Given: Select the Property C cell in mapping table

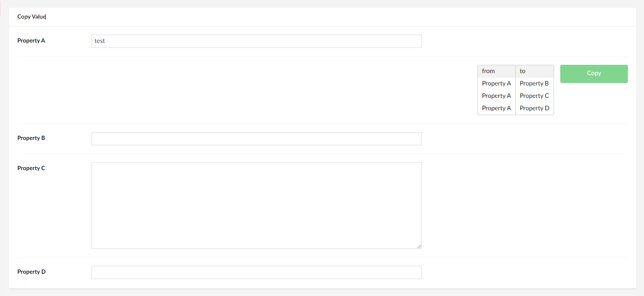Looking at the screenshot, I should point(534,96).
